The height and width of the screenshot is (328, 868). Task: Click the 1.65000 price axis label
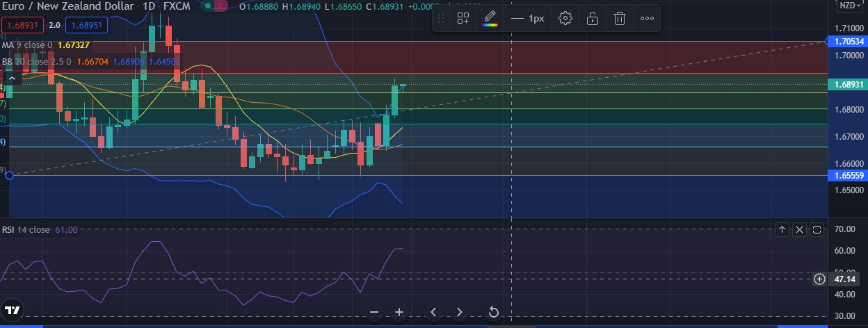coord(849,190)
